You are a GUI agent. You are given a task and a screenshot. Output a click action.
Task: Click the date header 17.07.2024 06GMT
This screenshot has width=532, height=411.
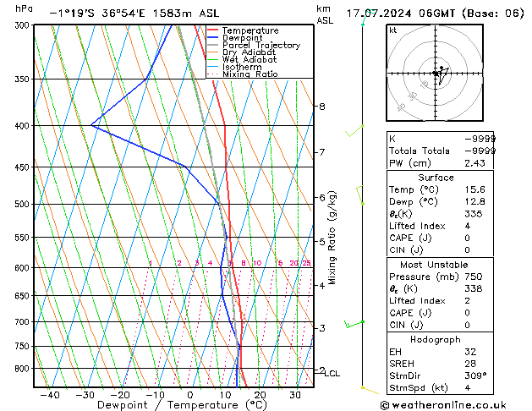434,13
